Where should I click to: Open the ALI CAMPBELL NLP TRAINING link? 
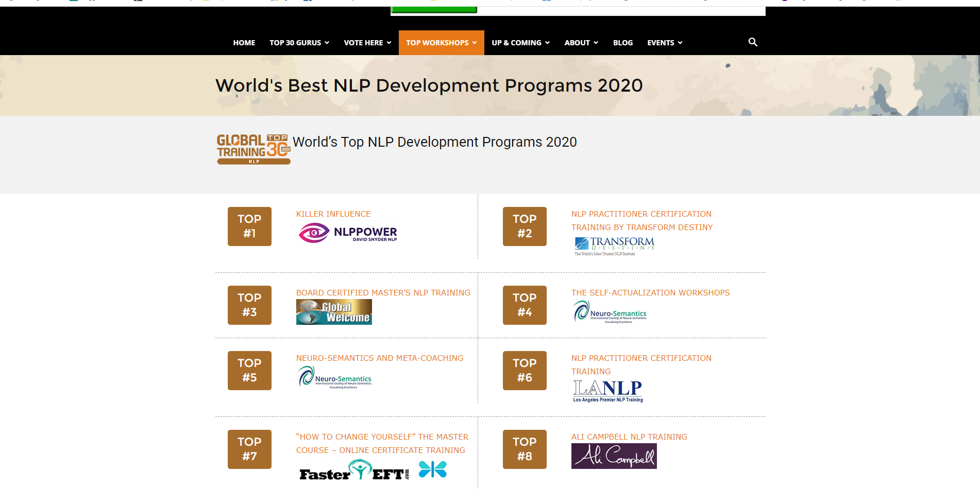[629, 437]
